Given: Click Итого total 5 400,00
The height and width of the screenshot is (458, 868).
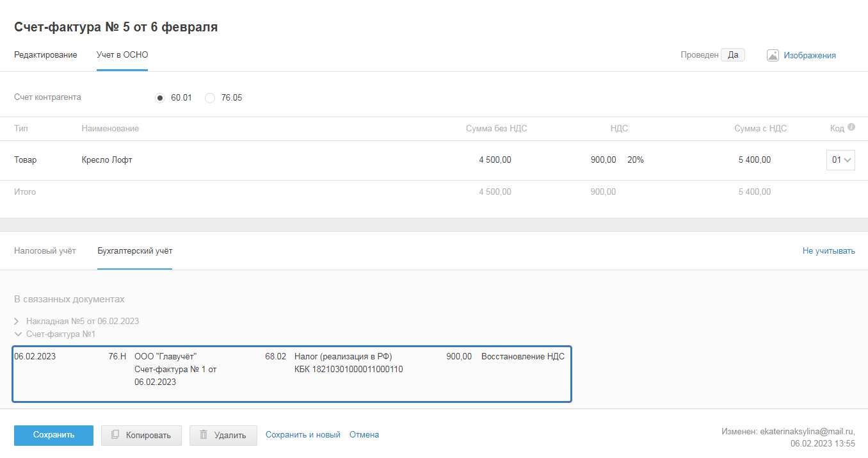Looking at the screenshot, I should 755,192.
